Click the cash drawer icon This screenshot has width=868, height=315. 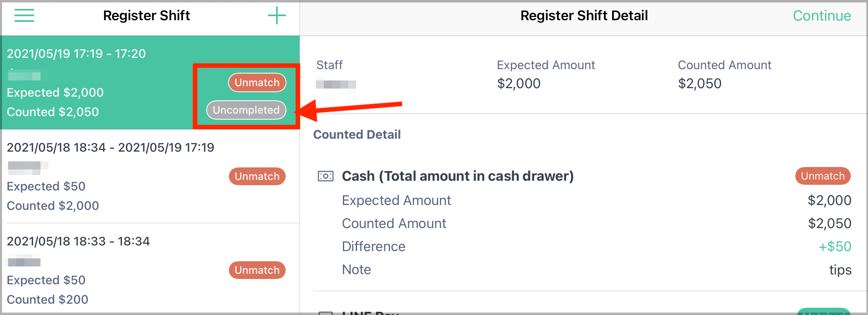coord(325,176)
